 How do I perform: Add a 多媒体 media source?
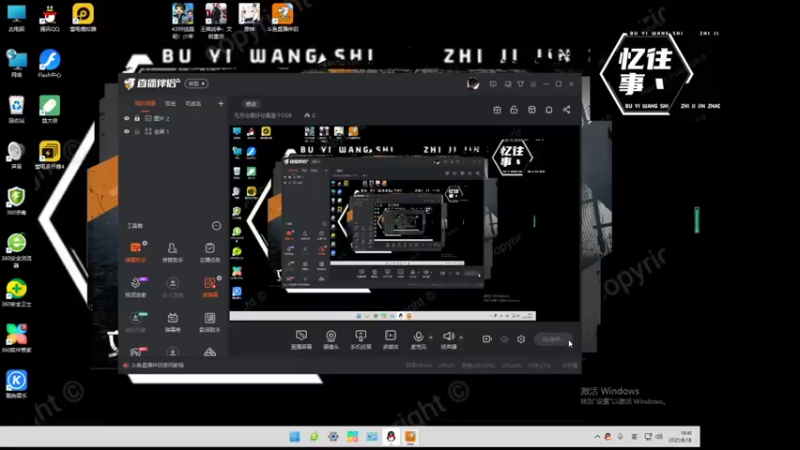pyautogui.click(x=390, y=339)
